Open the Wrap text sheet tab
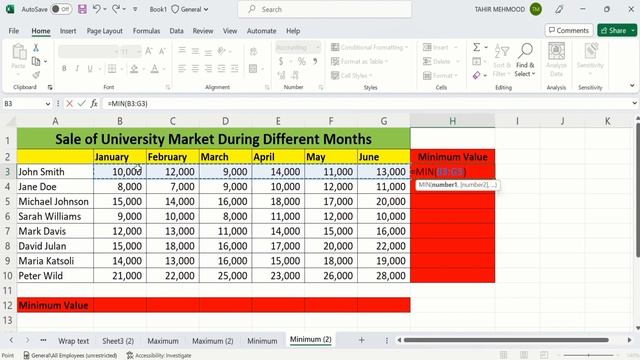 pyautogui.click(x=73, y=341)
